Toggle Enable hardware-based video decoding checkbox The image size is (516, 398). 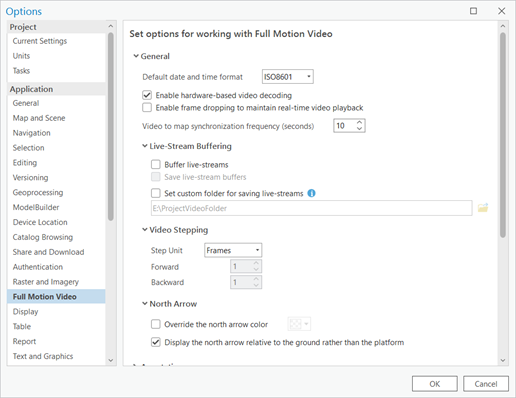coord(147,95)
